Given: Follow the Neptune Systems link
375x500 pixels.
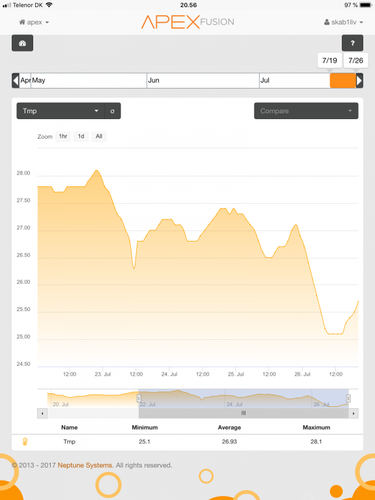Looking at the screenshot, I should coord(85,465).
